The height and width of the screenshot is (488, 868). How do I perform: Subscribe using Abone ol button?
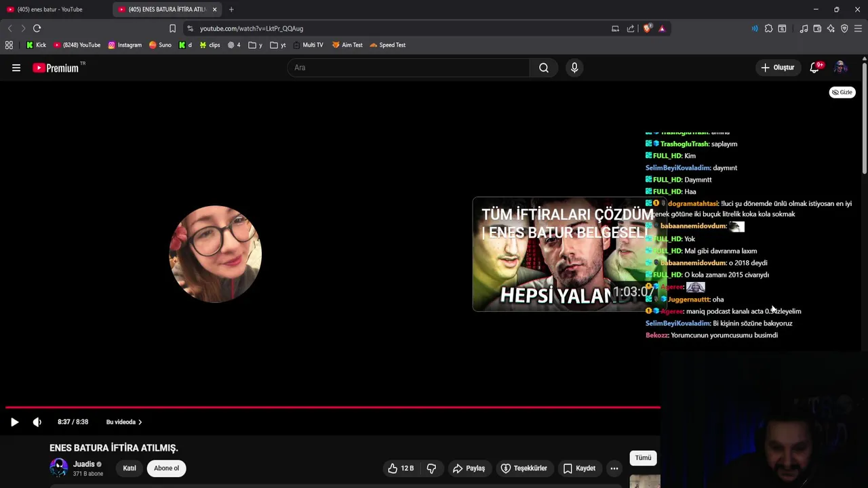[x=166, y=468]
